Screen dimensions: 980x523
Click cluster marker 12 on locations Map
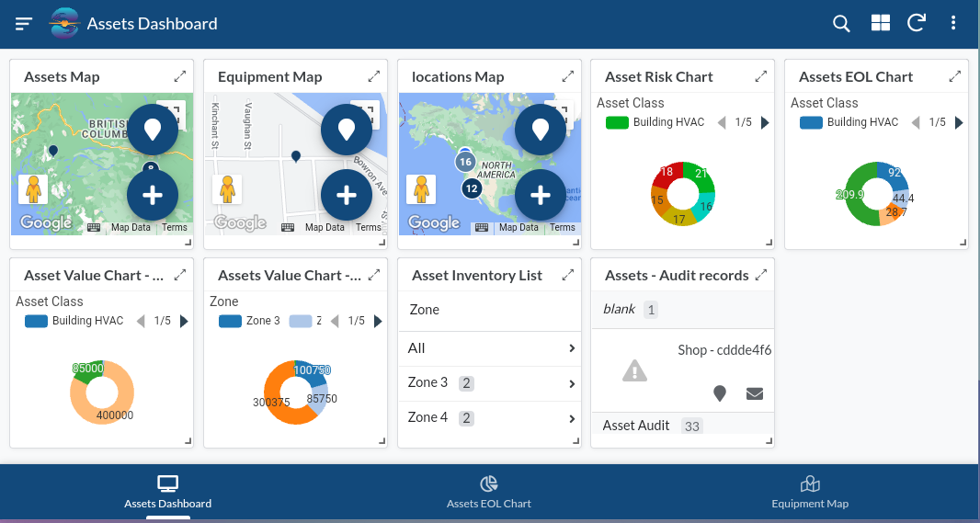[472, 188]
